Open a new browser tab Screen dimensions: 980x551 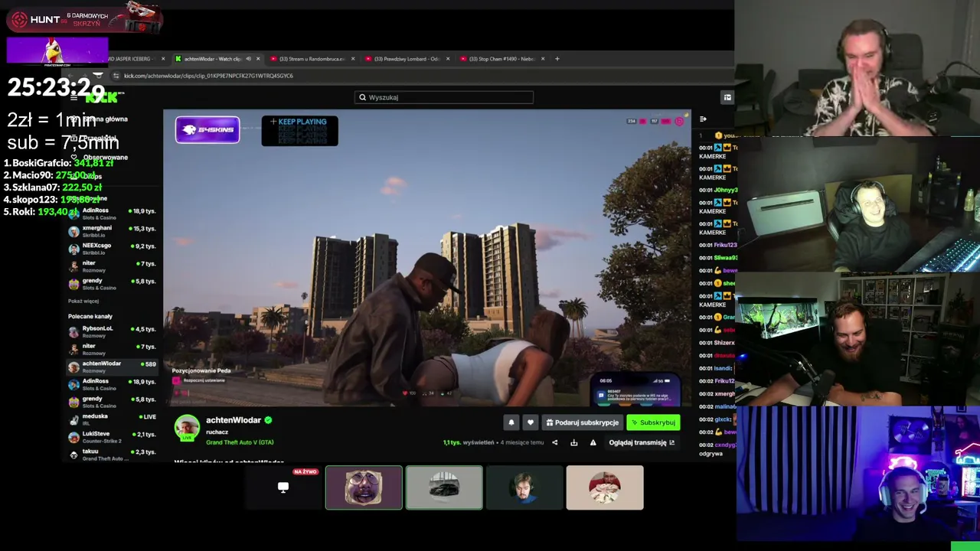point(557,59)
